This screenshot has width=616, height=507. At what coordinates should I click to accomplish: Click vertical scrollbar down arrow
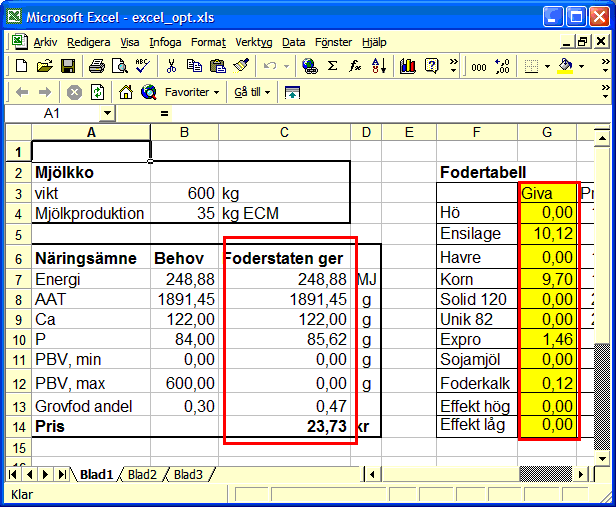coord(601,458)
